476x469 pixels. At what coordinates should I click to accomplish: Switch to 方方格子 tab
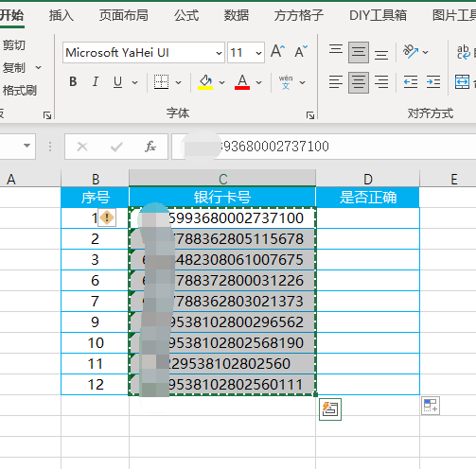coord(299,15)
